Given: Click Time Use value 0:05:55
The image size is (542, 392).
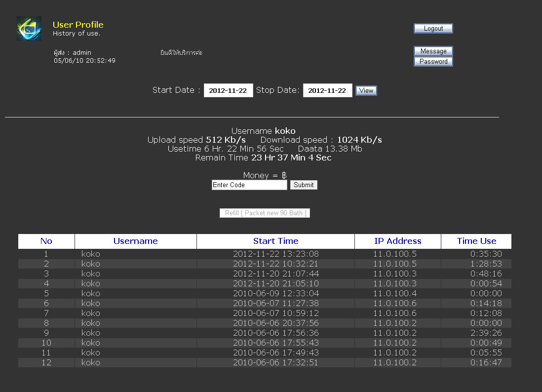Looking at the screenshot, I should click(x=486, y=353).
